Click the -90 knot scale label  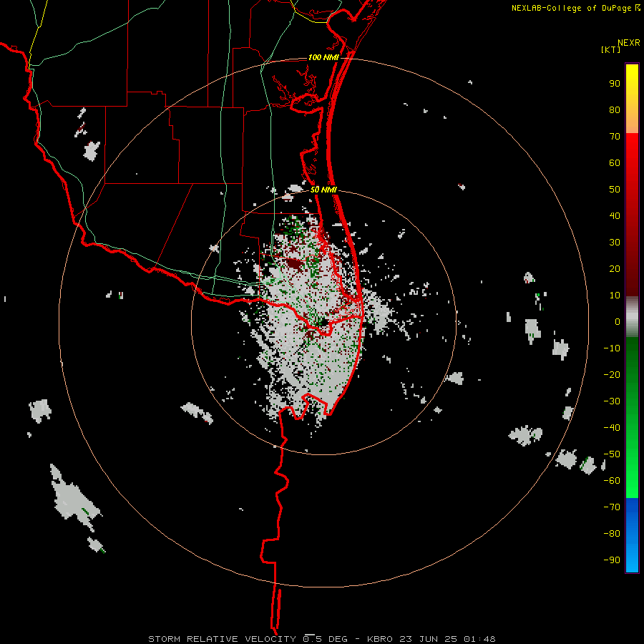coord(612,560)
